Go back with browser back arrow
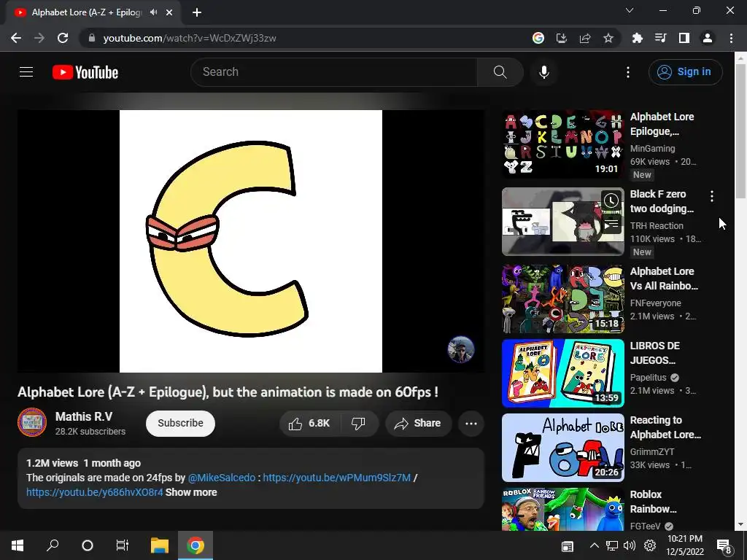 (16, 38)
